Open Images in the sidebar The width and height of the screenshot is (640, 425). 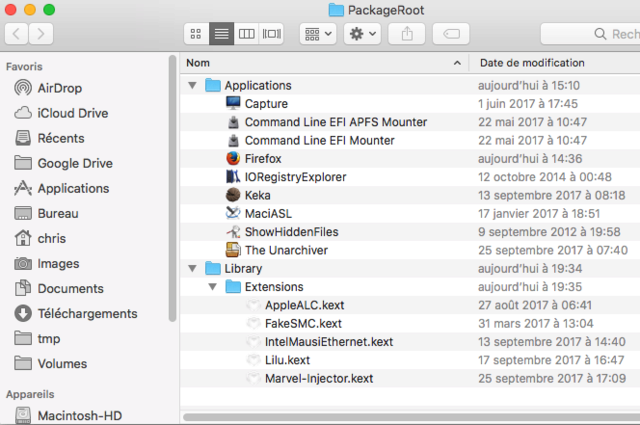click(47, 264)
